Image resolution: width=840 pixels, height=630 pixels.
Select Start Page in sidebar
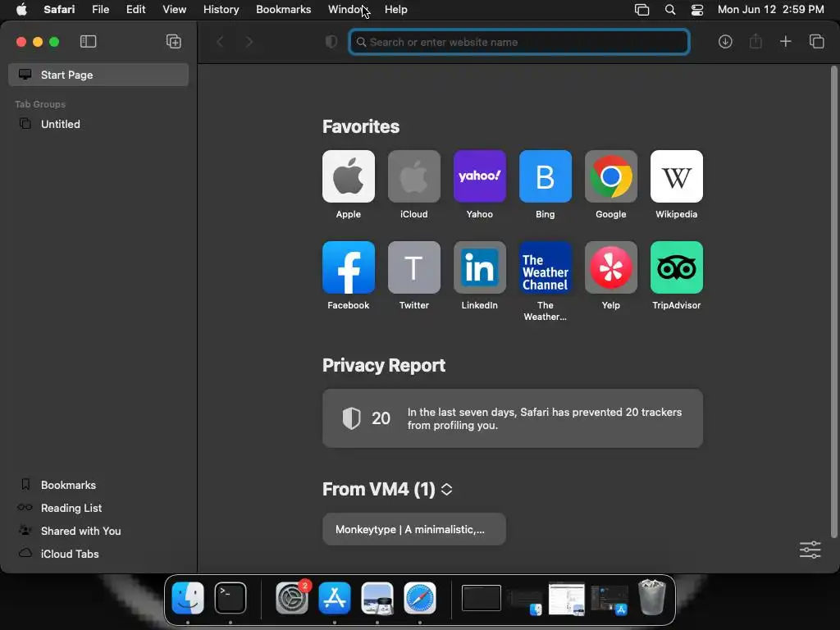pos(98,75)
